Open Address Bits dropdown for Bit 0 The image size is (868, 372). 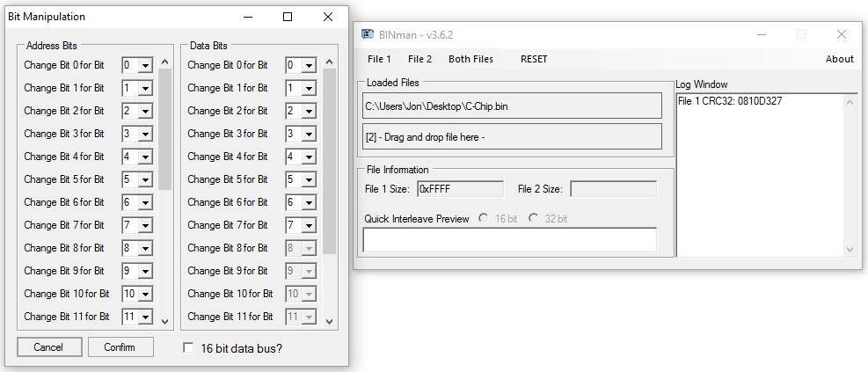(x=145, y=65)
